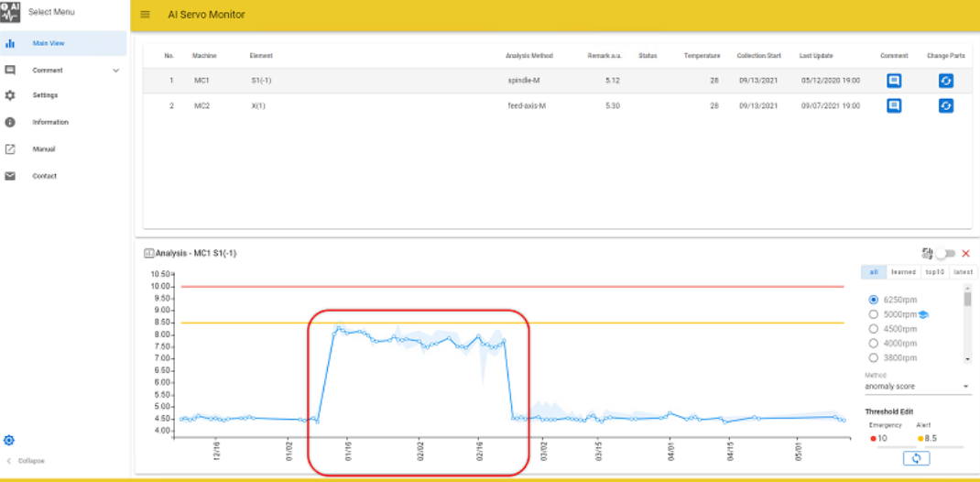Viewport: 980px width, 482px height.
Task: Toggle the switch above the analysis filter tabs
Action: [944, 253]
